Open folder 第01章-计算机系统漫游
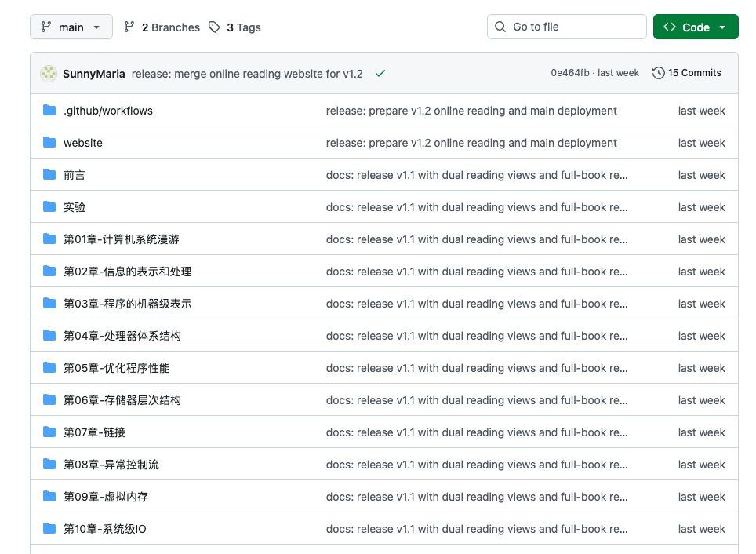Image resolution: width=756 pixels, height=554 pixels. 122,239
